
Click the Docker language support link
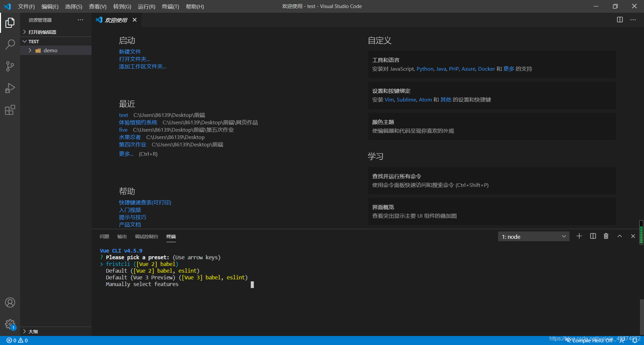486,69
